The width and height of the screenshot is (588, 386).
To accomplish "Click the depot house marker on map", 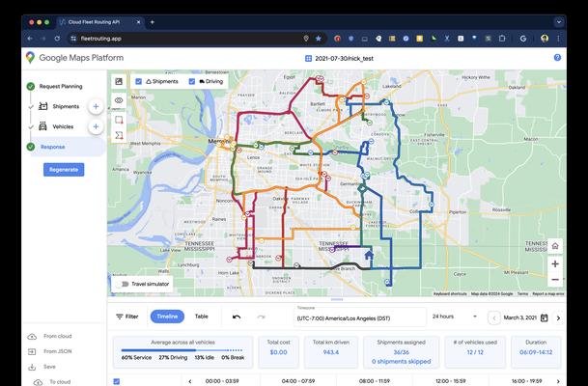I will (x=369, y=255).
